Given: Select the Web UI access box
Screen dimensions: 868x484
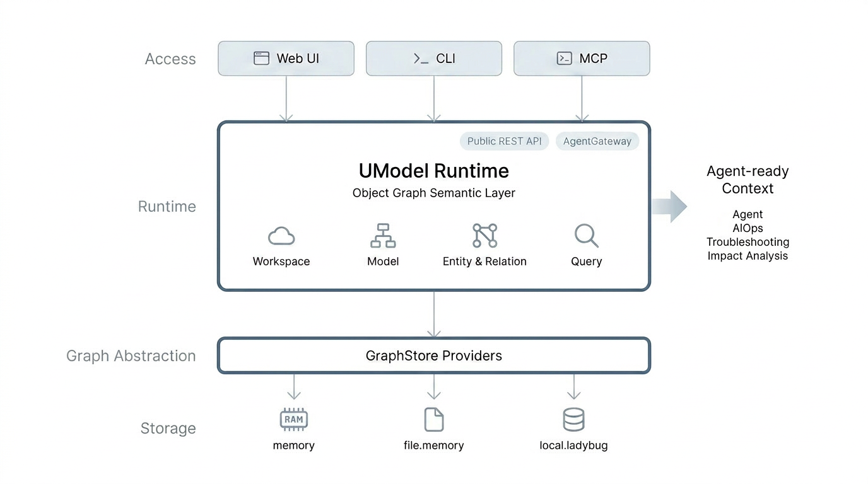Looking at the screenshot, I should click(x=286, y=59).
